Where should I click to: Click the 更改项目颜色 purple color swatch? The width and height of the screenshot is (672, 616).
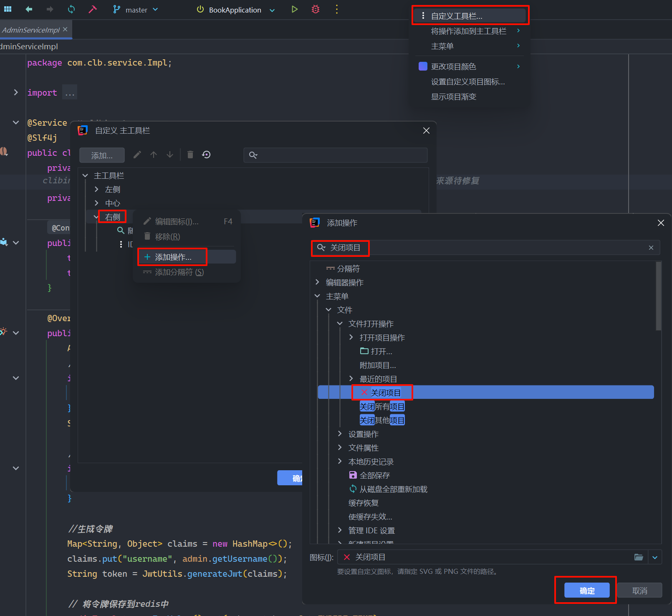pyautogui.click(x=423, y=66)
